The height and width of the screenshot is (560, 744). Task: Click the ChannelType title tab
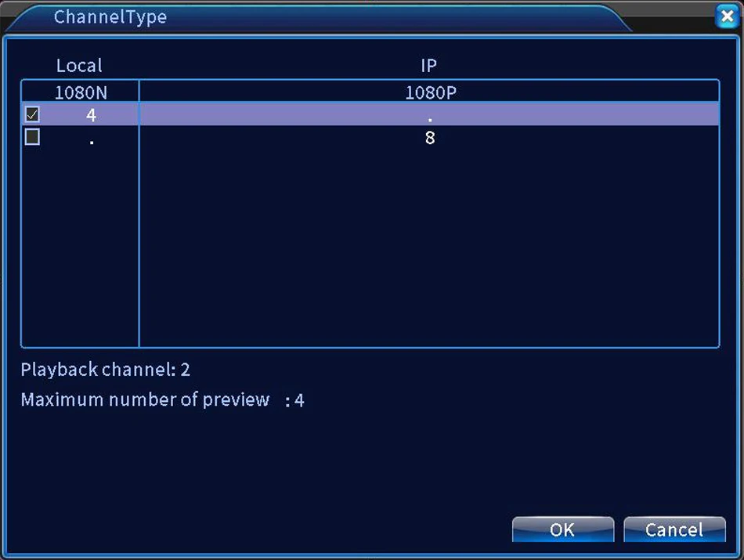[110, 17]
